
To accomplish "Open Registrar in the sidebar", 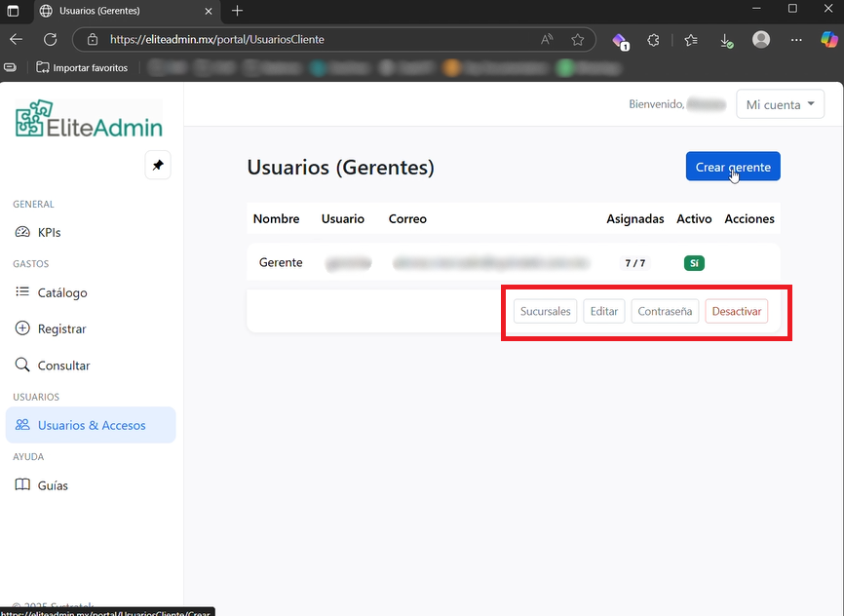I will 61,329.
